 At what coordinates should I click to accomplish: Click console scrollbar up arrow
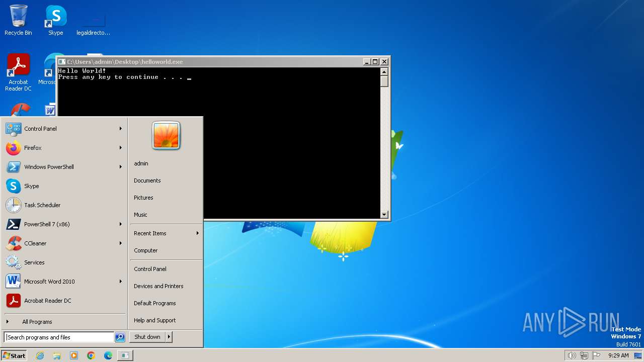[x=384, y=72]
